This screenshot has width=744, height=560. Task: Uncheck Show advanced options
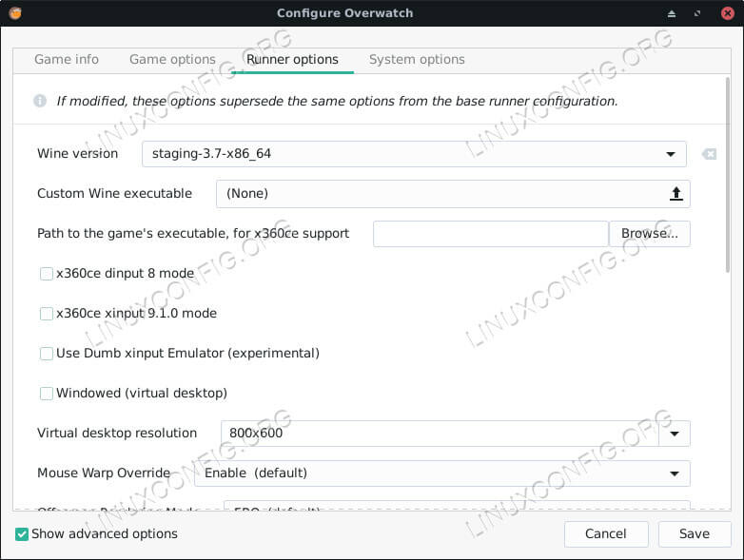[22, 534]
